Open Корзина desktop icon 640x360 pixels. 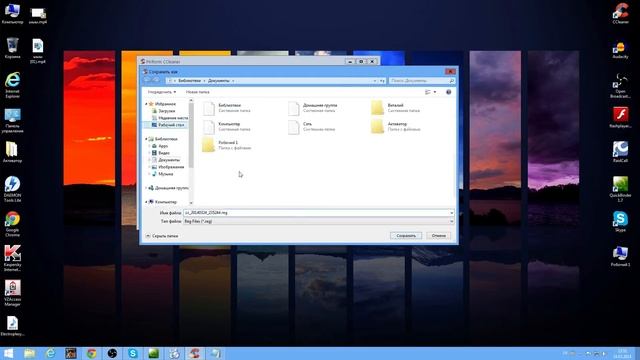12,48
